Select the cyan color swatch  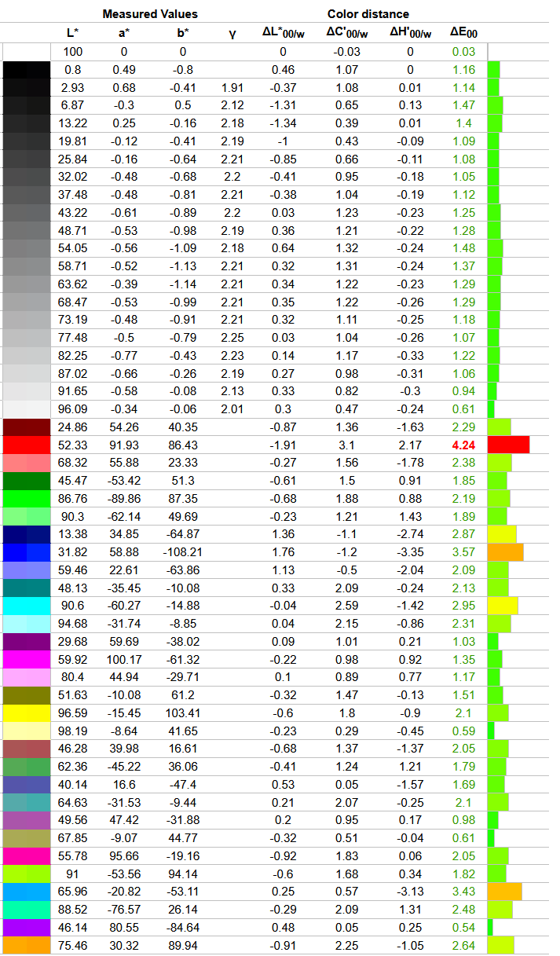coord(27,606)
